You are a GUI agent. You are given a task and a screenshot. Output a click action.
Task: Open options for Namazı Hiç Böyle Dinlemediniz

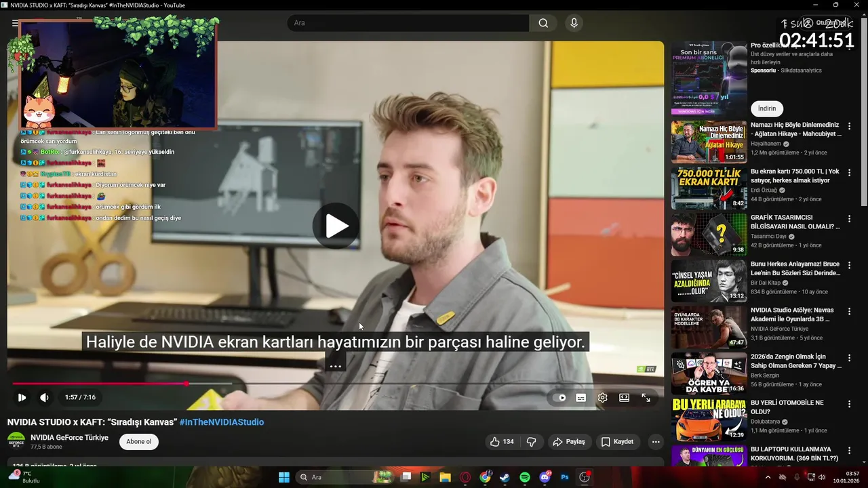(849, 127)
